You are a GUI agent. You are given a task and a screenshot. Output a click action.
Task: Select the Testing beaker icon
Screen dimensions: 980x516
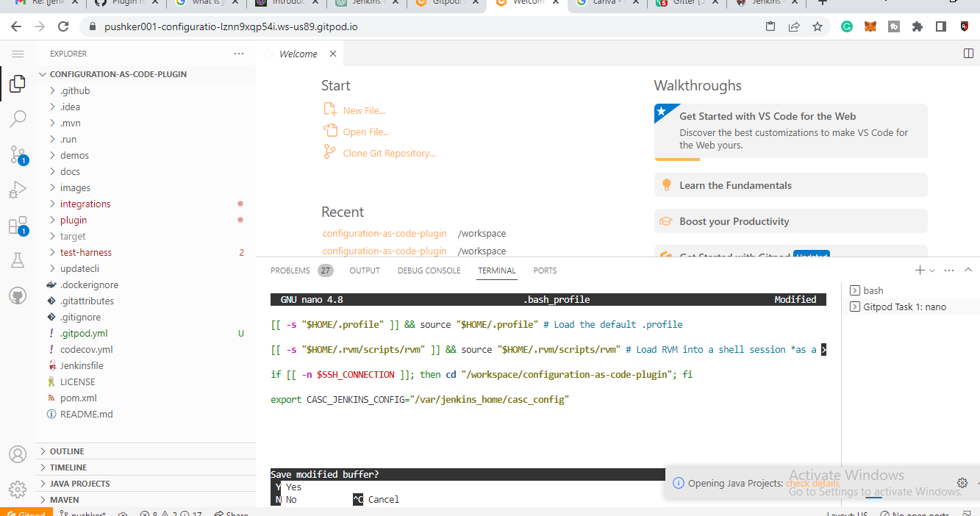tap(17, 259)
